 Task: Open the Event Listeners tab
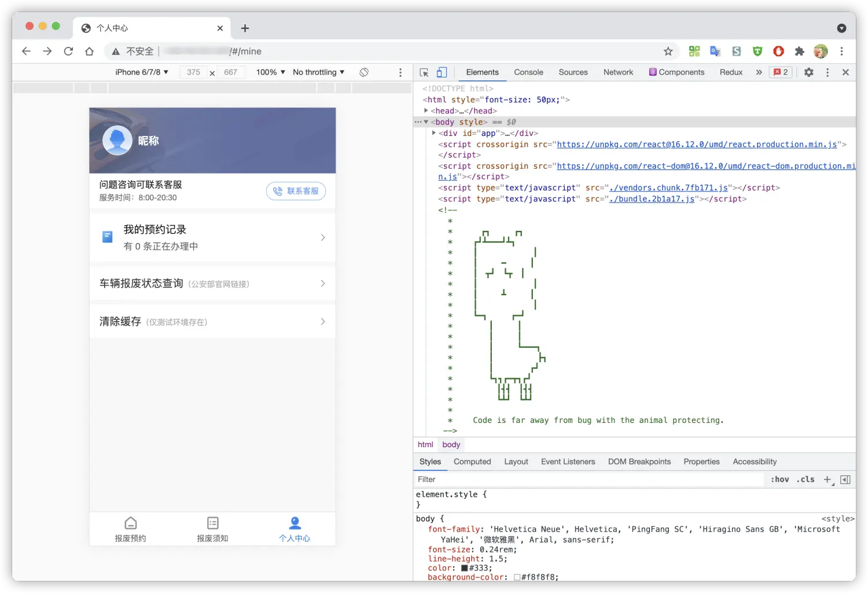click(x=568, y=462)
